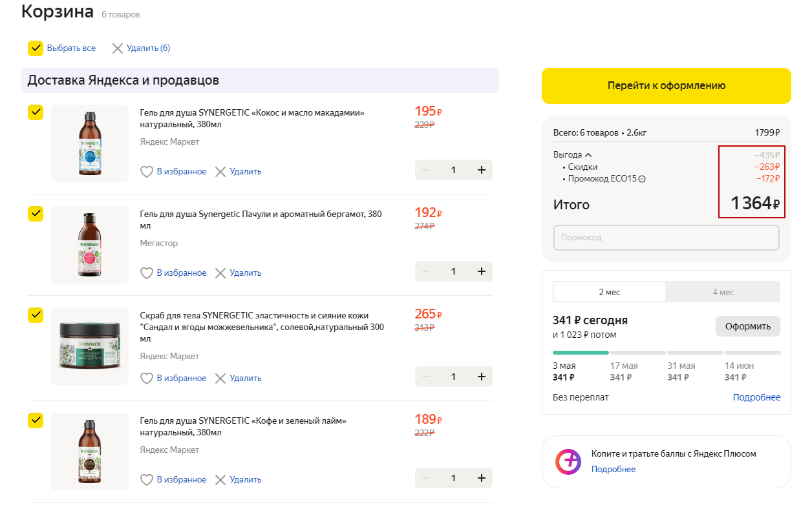
Task: Switch to the 4 мес installment tab
Action: [x=723, y=292]
